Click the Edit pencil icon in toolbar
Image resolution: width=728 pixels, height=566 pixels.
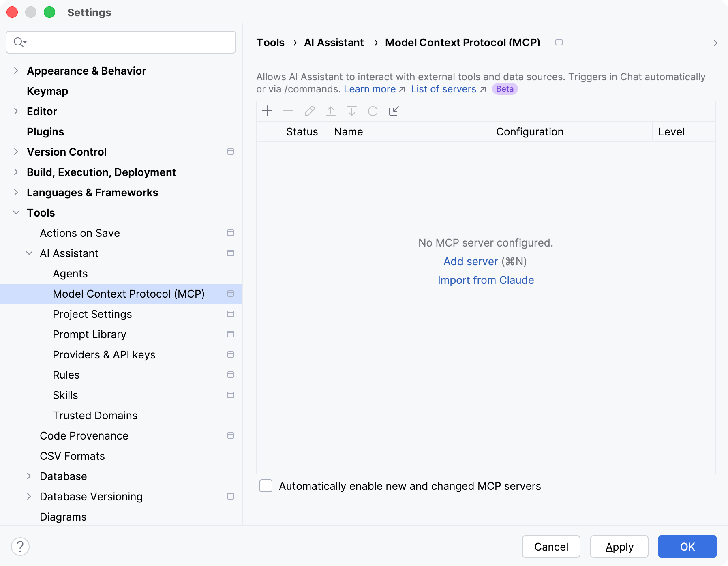[310, 111]
